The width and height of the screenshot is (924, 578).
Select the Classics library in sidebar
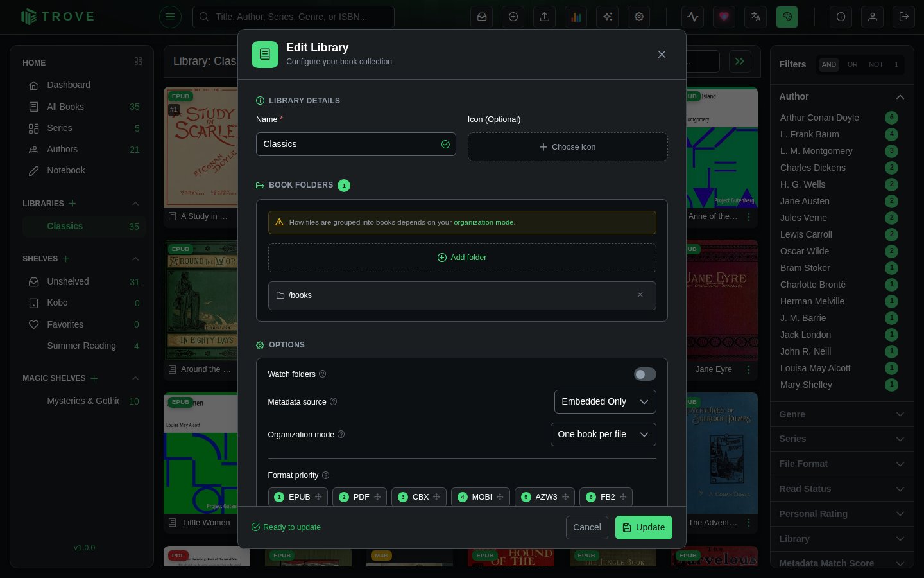pos(84,226)
